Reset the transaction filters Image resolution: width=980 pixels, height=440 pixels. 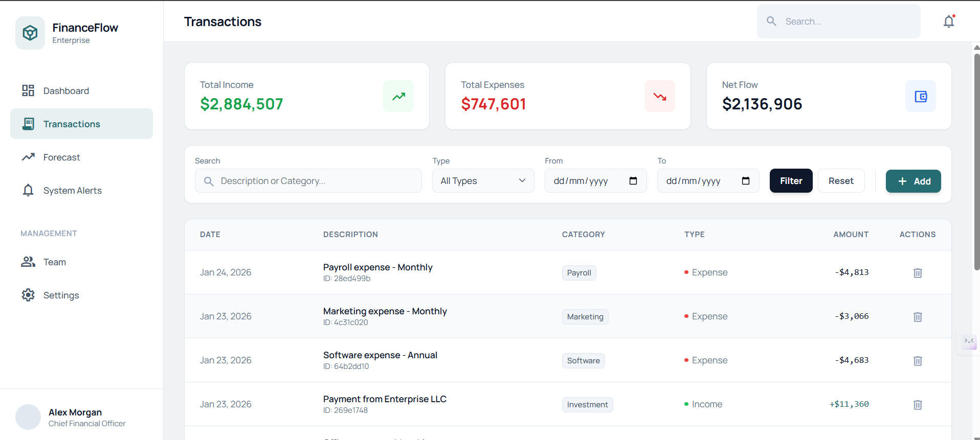tap(841, 181)
